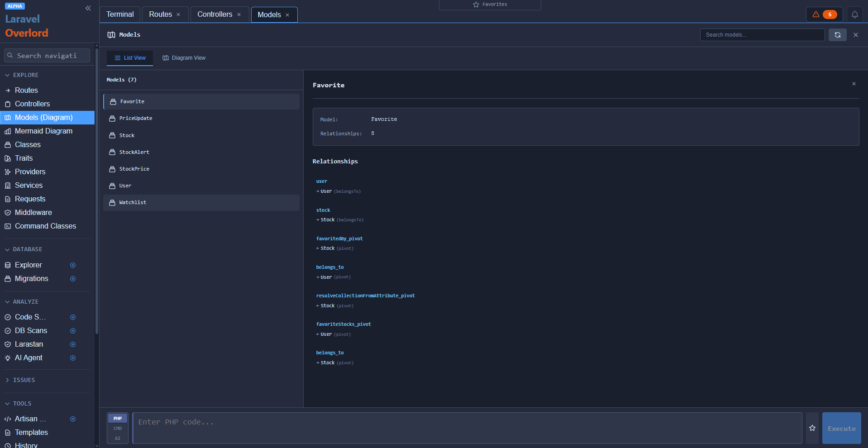Select the Watchlist model
This screenshot has height=448, width=868.
pos(201,202)
